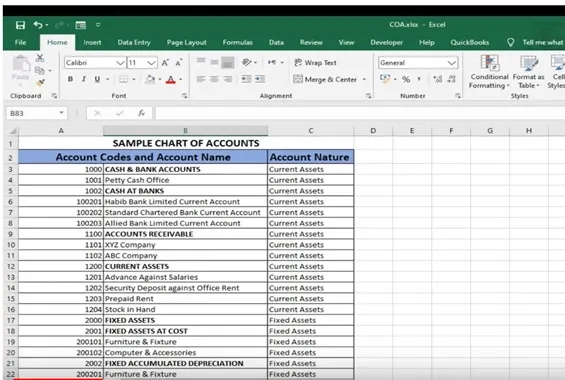Click Decrease Decimal icon
The width and height of the screenshot is (565, 380).
(451, 79)
